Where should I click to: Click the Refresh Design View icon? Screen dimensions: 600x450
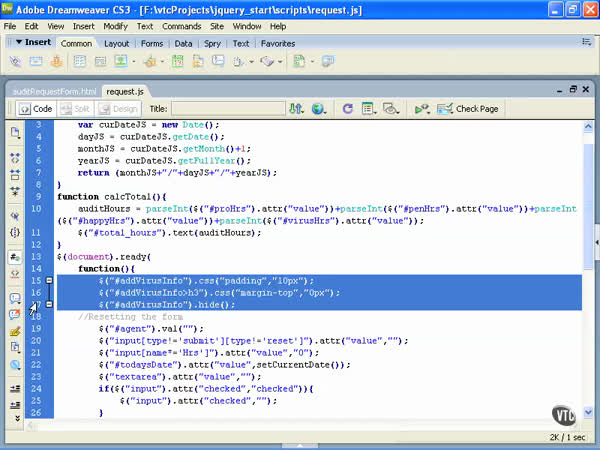pos(347,108)
